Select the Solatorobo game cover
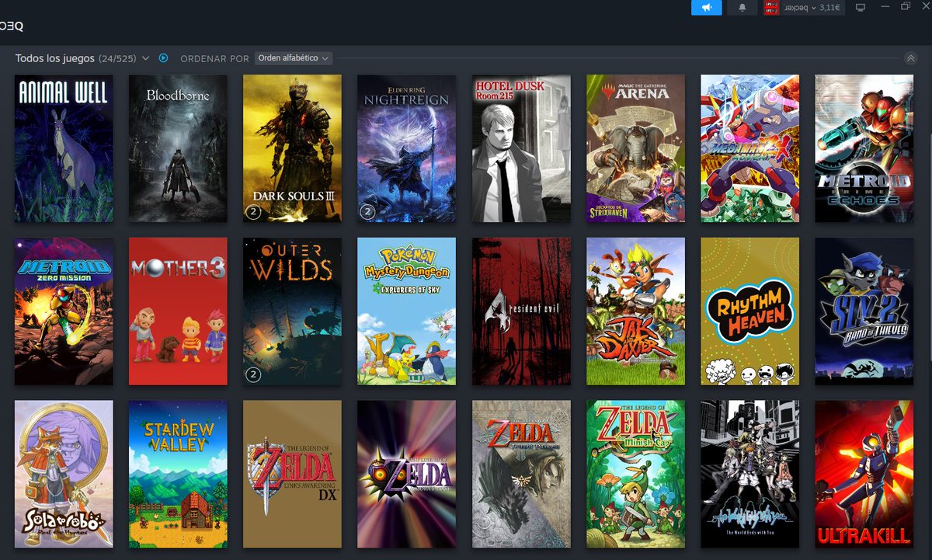This screenshot has height=560, width=932. (64, 475)
